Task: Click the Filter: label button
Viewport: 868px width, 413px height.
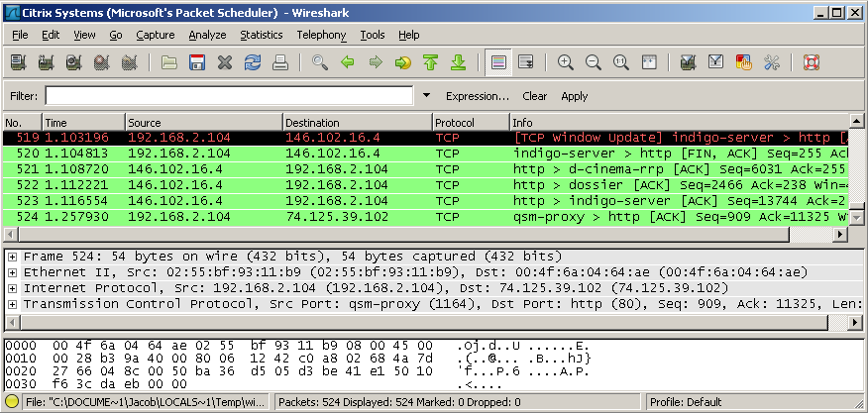Action: [24, 96]
